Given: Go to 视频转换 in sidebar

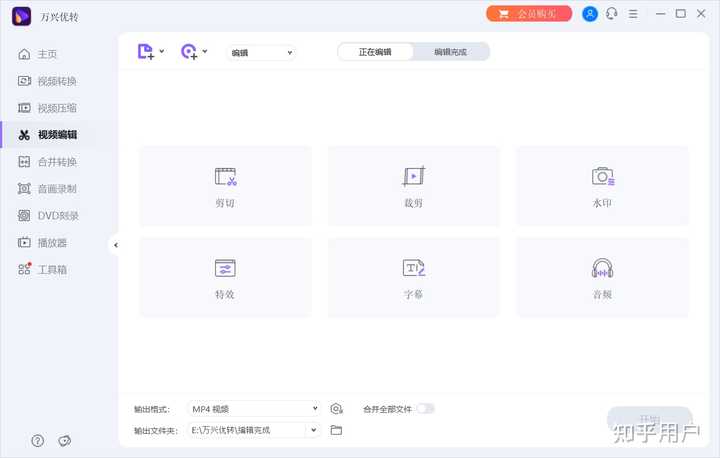Looking at the screenshot, I should click(47, 81).
